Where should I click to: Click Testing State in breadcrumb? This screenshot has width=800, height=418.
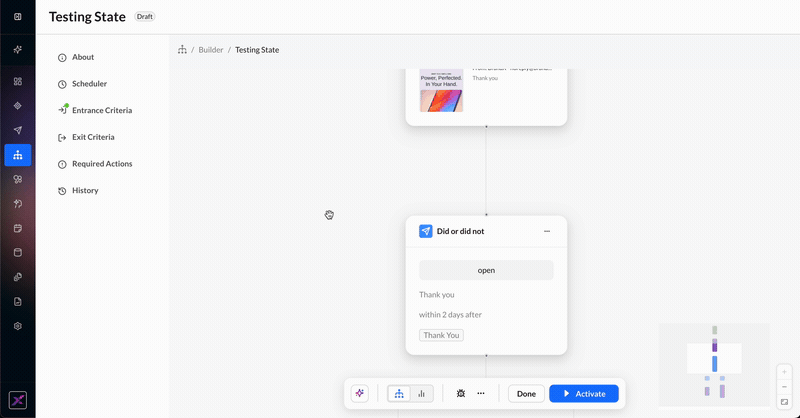coord(257,50)
